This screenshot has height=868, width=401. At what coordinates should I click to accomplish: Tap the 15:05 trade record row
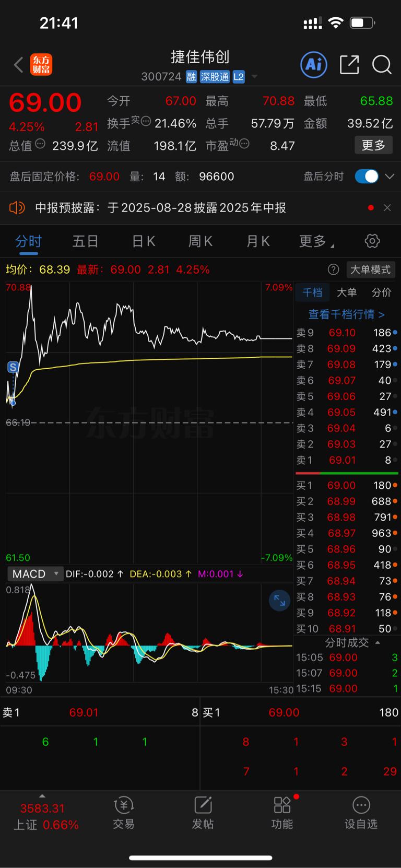[x=347, y=658]
